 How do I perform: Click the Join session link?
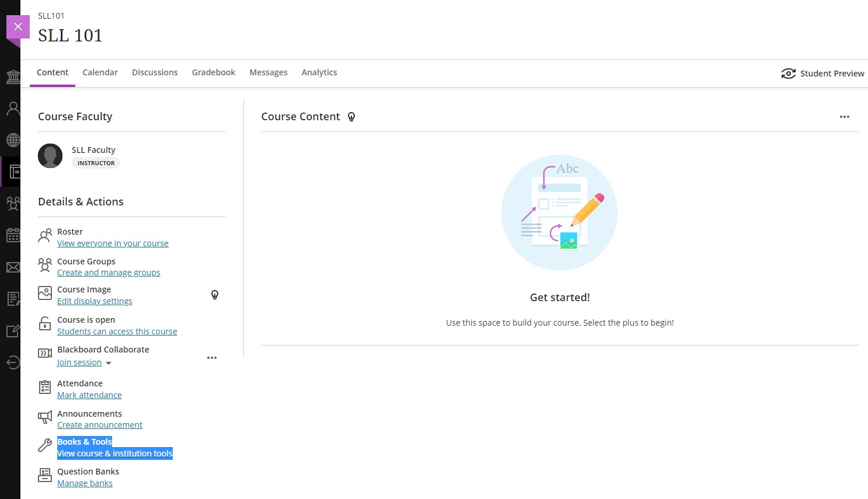(79, 362)
